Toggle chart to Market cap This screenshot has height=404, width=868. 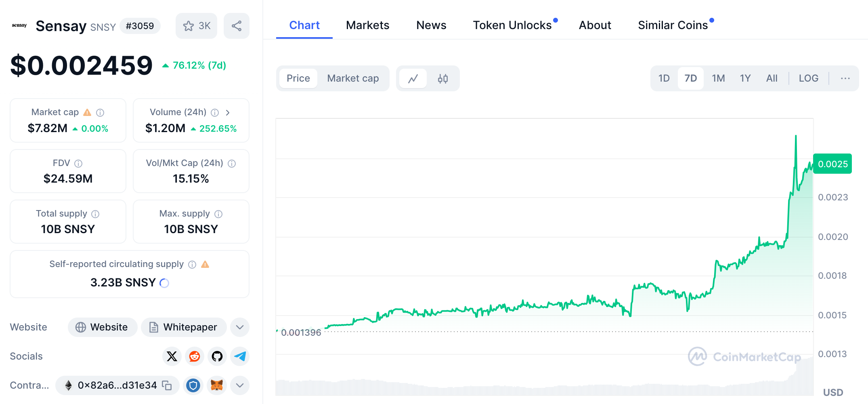[x=353, y=78]
